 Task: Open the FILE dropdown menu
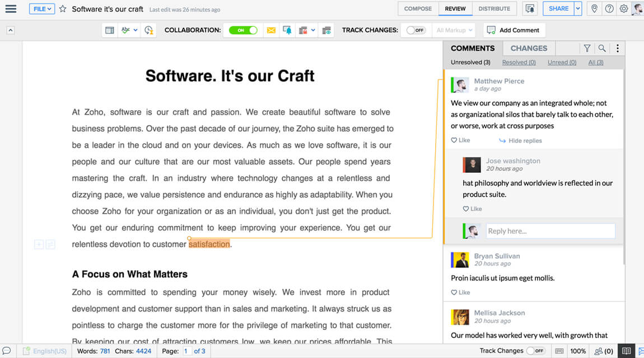click(x=42, y=9)
